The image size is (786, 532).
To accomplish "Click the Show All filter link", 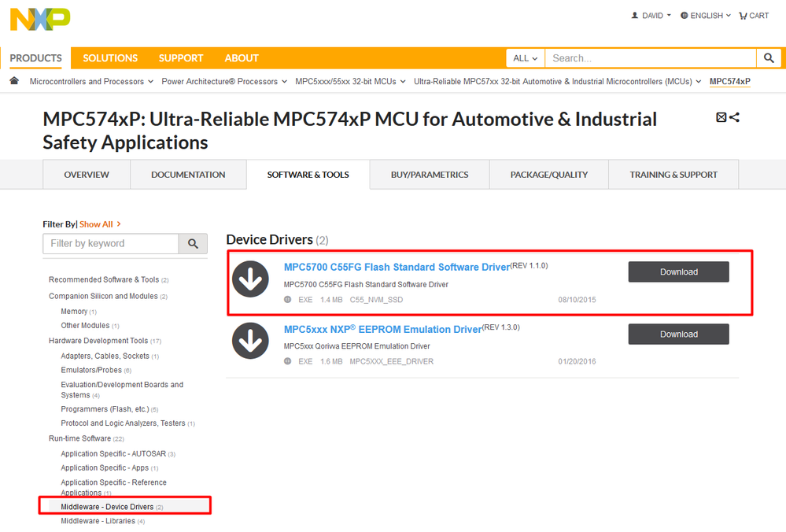I will 100,224.
